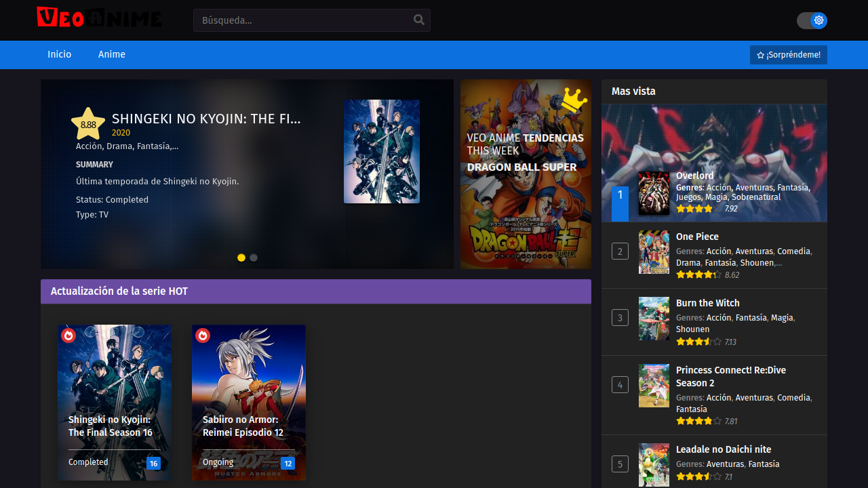Click the Overlord thumbnail
868x488 pixels.
[x=654, y=193]
